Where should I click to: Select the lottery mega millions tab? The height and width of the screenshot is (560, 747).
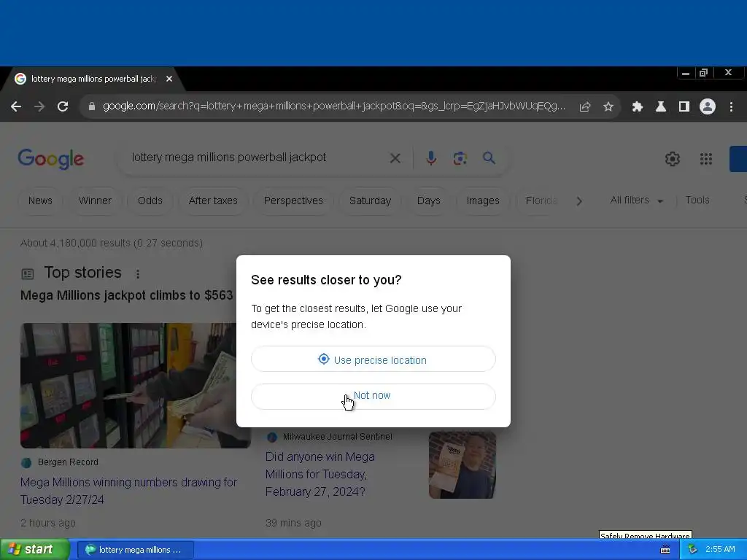93,79
